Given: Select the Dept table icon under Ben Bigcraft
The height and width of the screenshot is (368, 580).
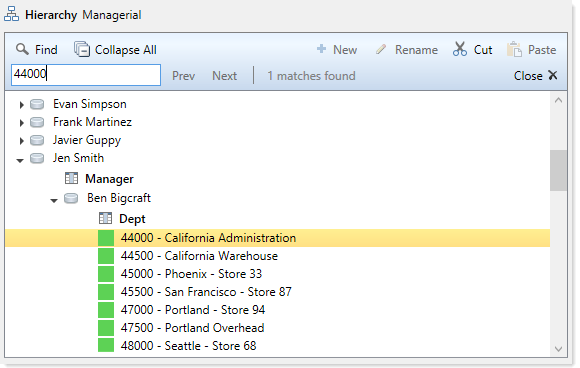Looking at the screenshot, I should (x=105, y=218).
